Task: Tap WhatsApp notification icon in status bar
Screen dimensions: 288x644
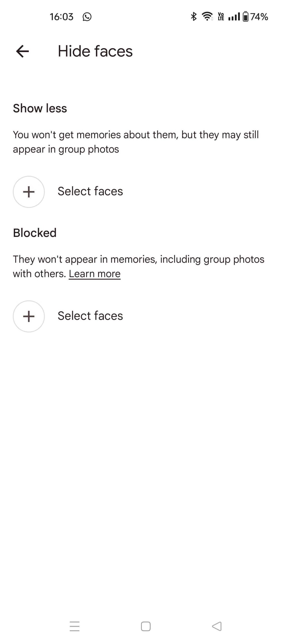Action: (x=87, y=17)
